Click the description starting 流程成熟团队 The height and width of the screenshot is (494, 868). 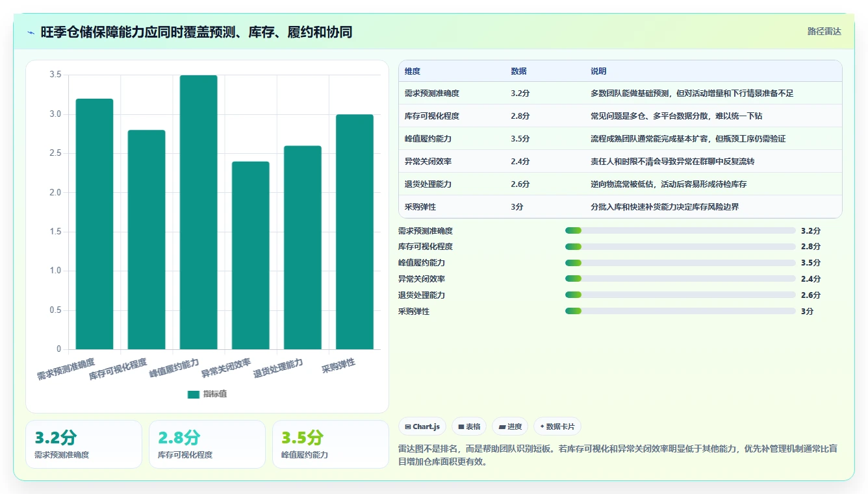[x=688, y=139]
